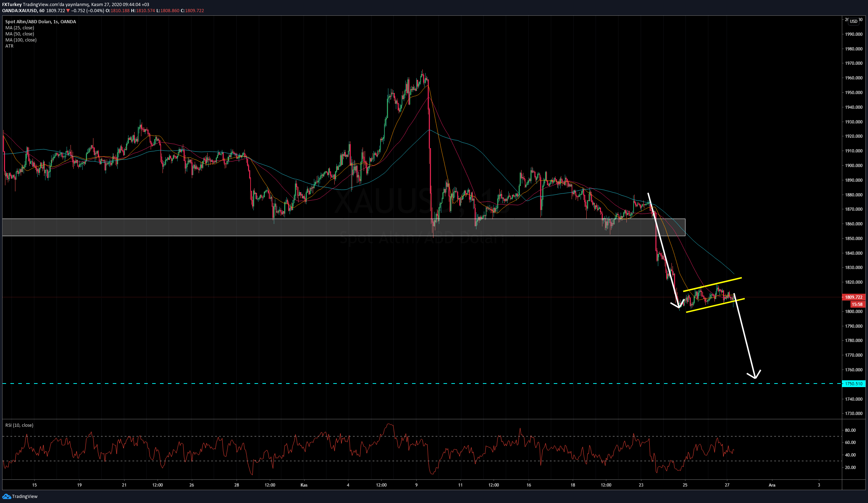868x503 pixels.
Task: Click the RSI 80.00 scale label
Action: (850, 430)
